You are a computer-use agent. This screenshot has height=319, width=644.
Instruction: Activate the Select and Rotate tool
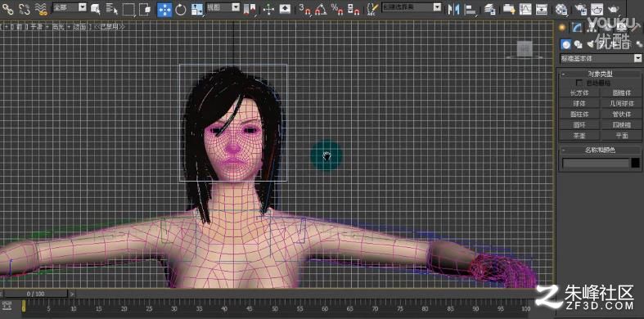coord(181,9)
